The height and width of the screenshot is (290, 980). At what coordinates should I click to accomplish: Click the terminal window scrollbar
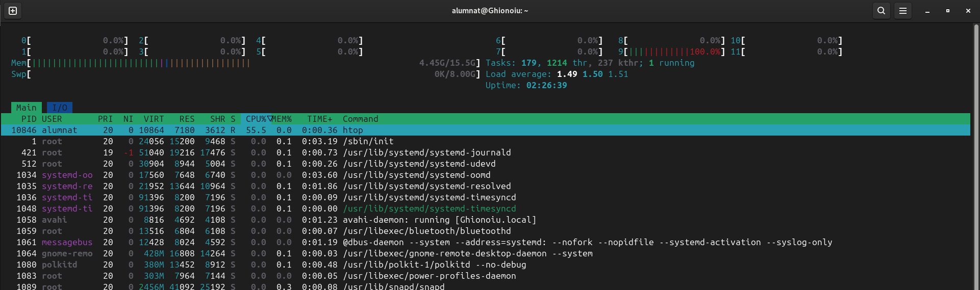tap(976, 153)
